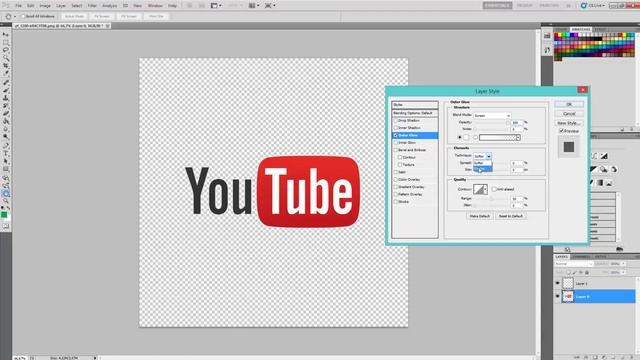Image resolution: width=640 pixels, height=360 pixels.
Task: Open the File menu
Action: 18,6
